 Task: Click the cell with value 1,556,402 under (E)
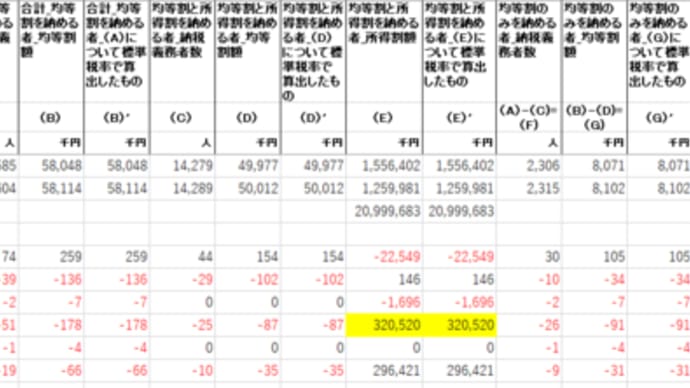click(x=384, y=166)
